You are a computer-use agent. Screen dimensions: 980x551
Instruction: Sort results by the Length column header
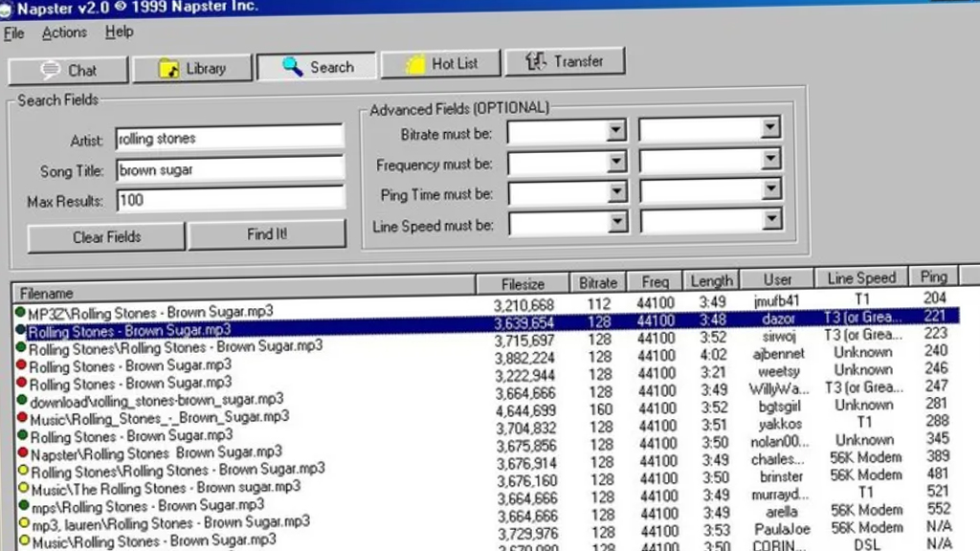coord(711,281)
